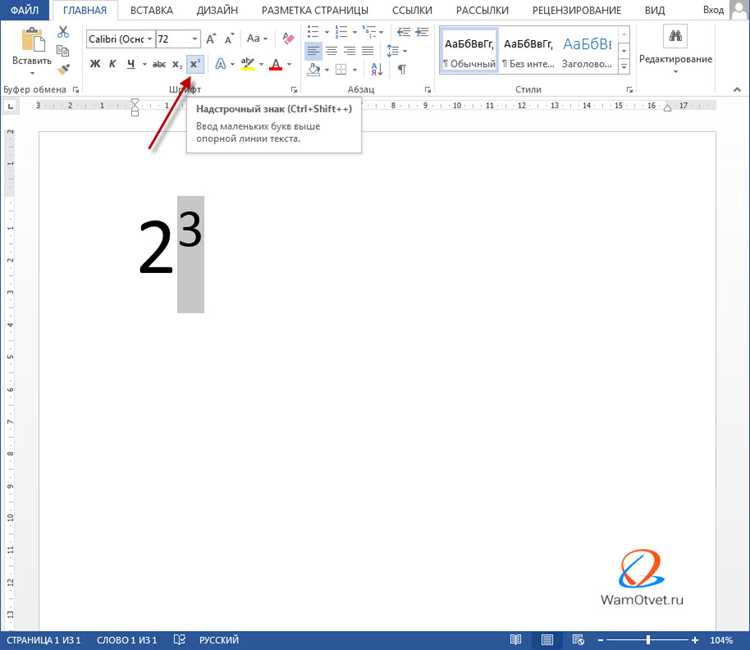
Task: Open line spacing options
Action: tap(396, 51)
